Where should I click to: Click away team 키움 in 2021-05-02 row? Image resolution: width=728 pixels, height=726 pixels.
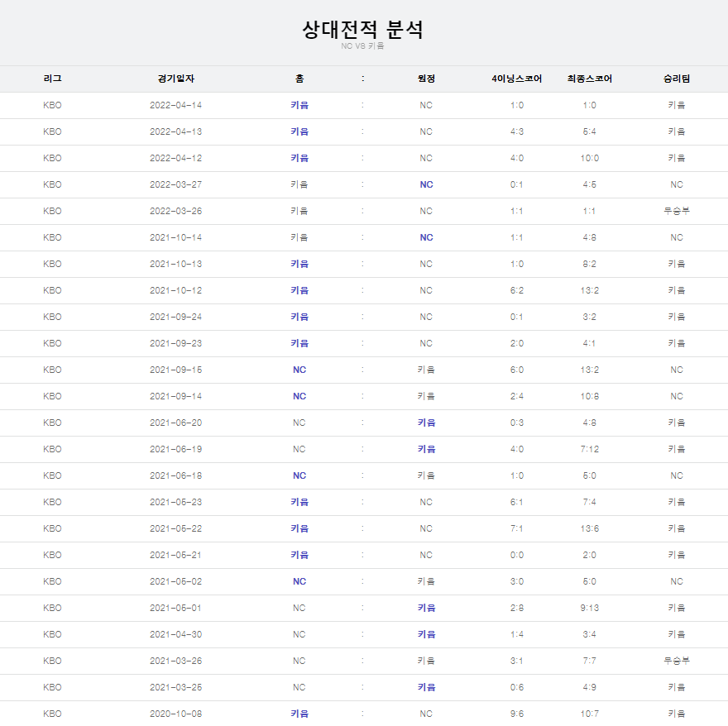tap(426, 581)
